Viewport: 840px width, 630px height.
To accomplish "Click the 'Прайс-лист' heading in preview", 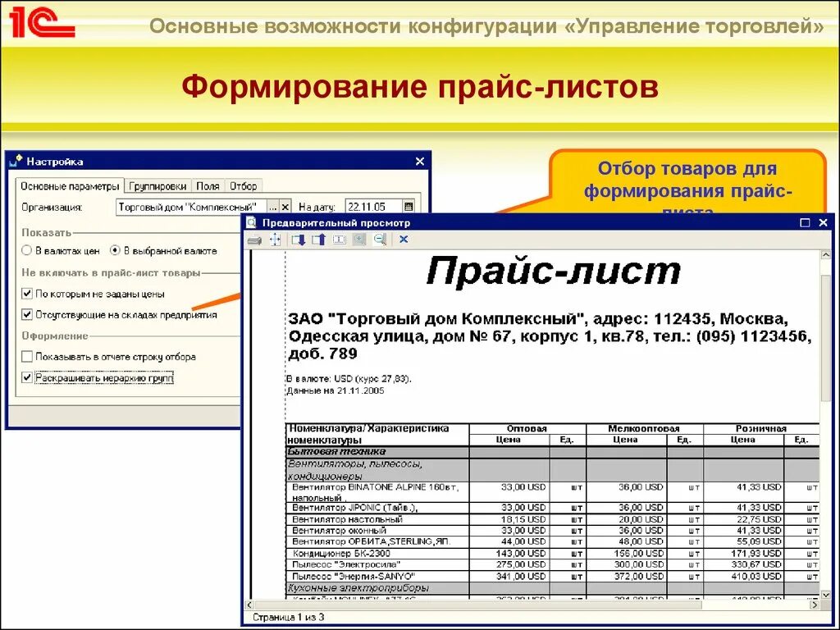I will tap(554, 271).
